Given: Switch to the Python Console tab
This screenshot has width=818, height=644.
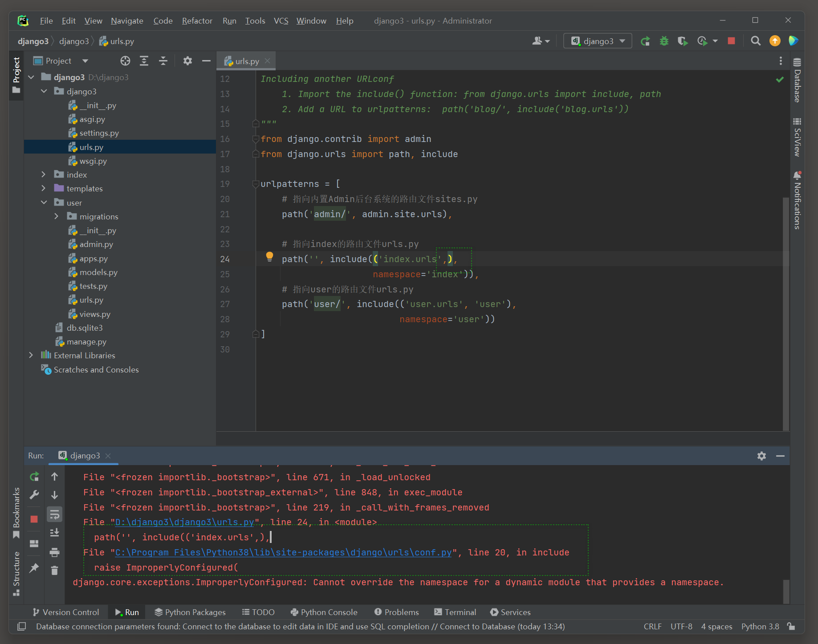Looking at the screenshot, I should (x=324, y=612).
